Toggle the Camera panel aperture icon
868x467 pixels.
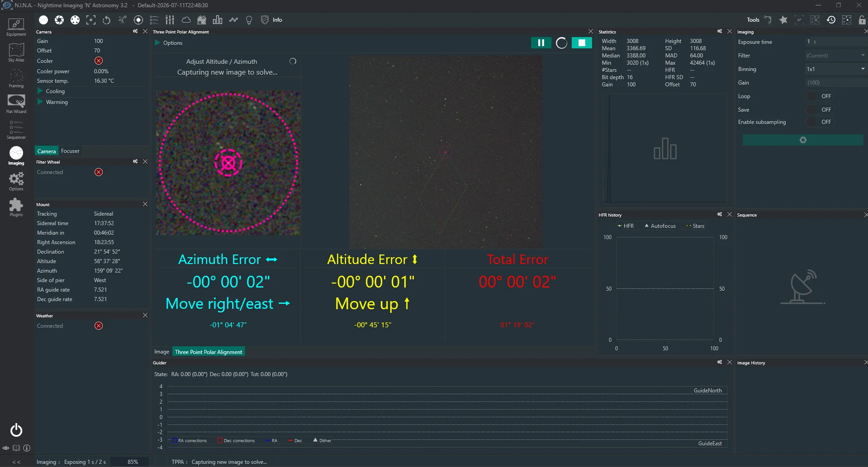[x=59, y=20]
